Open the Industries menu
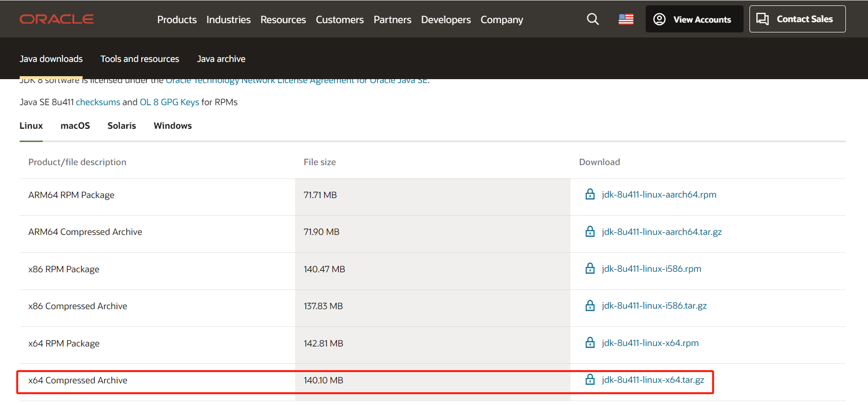The height and width of the screenshot is (405, 868). [229, 20]
